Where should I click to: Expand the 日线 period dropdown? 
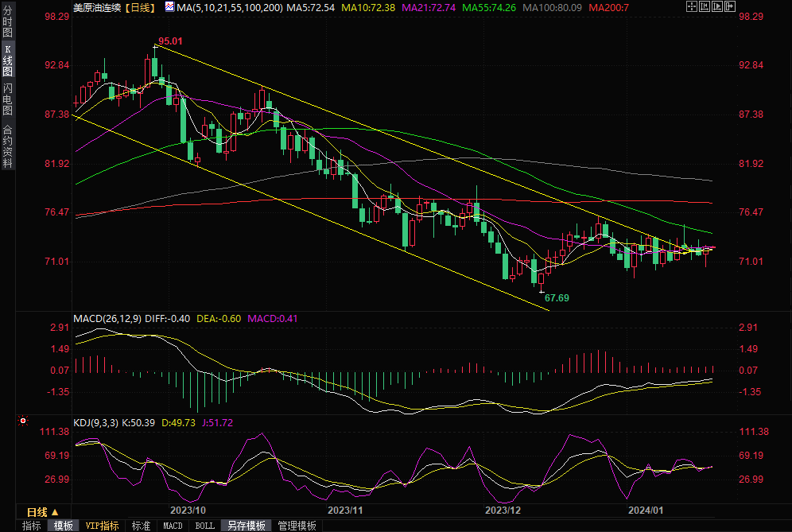point(42,511)
